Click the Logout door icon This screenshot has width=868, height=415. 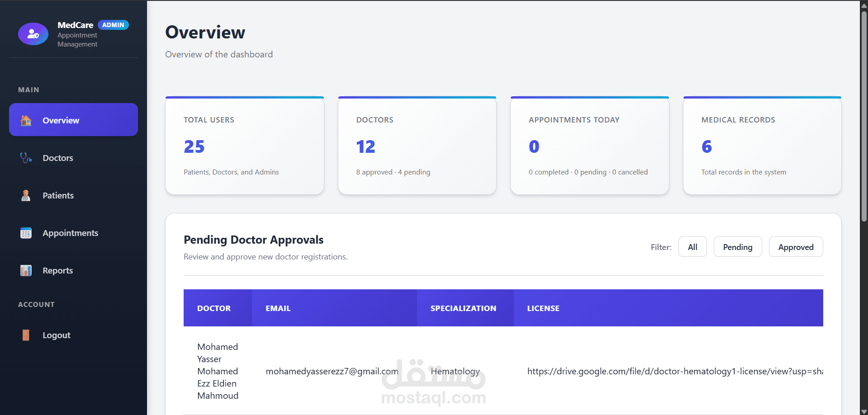click(26, 335)
